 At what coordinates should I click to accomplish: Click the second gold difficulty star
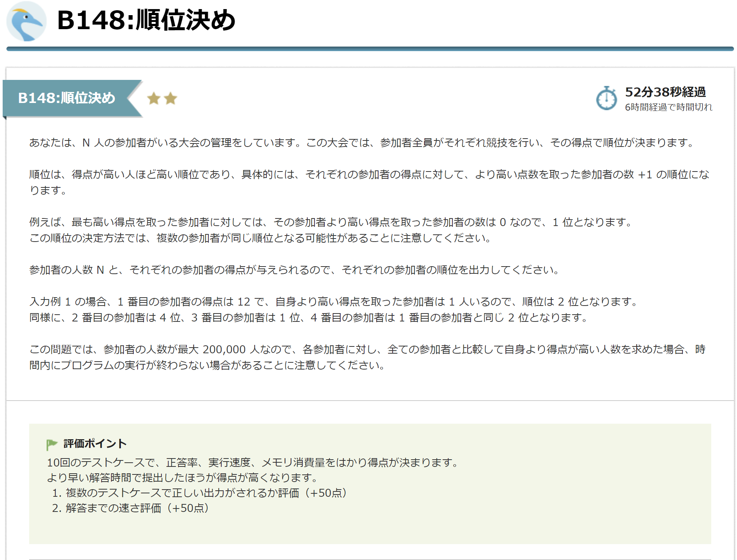(x=171, y=98)
